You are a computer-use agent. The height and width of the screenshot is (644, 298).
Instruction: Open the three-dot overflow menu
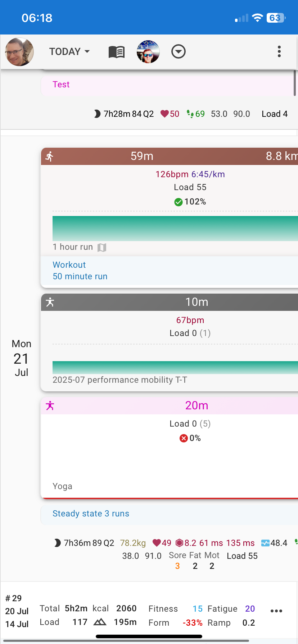(x=279, y=52)
